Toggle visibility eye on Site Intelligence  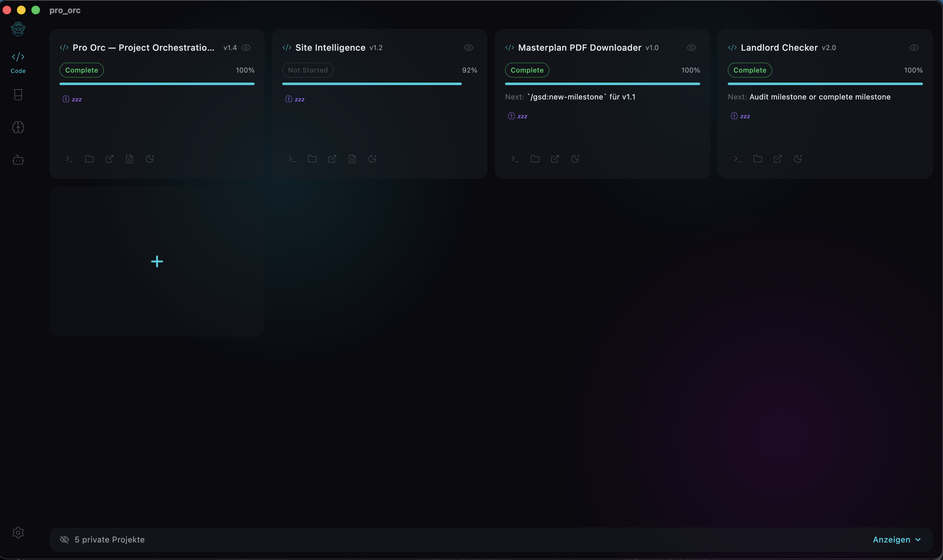click(x=468, y=48)
